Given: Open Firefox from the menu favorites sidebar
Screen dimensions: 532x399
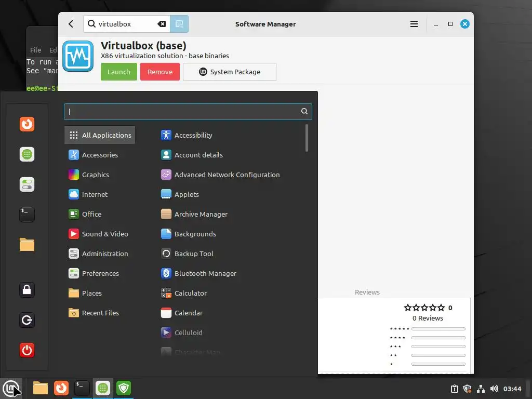Looking at the screenshot, I should pyautogui.click(x=27, y=124).
